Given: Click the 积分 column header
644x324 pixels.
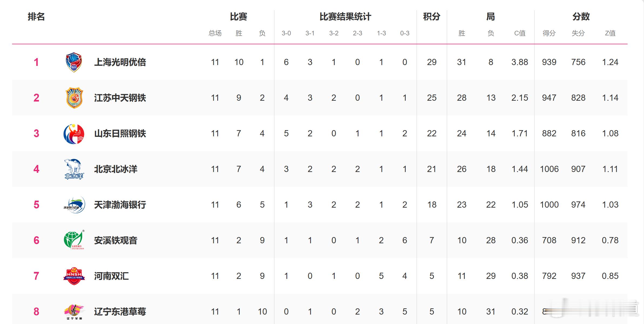Looking at the screenshot, I should point(432,17).
